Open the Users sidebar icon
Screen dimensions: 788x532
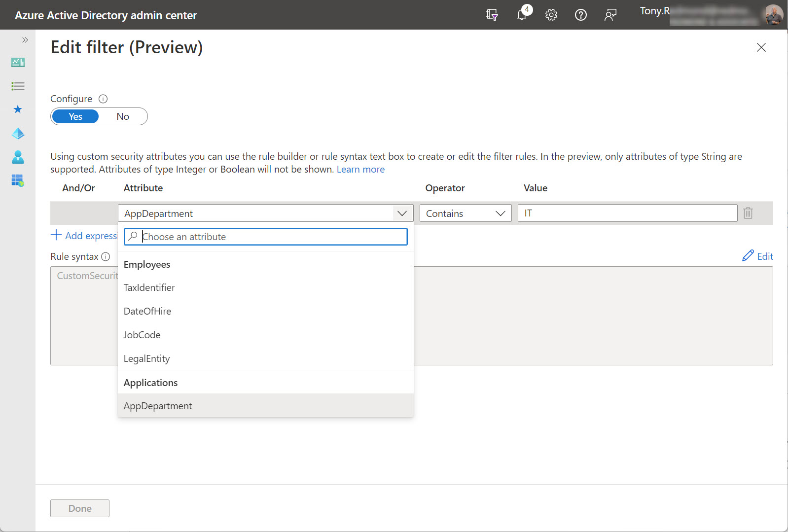[x=18, y=157]
